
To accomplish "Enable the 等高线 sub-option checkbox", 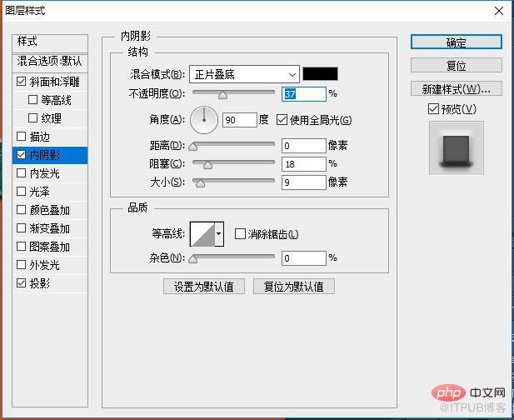I will click(x=32, y=99).
